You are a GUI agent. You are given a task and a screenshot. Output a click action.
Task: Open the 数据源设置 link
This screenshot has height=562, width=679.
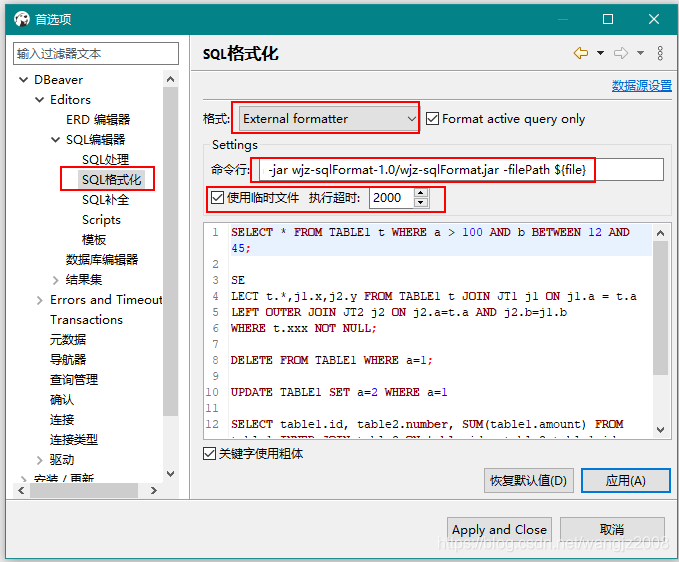(641, 86)
